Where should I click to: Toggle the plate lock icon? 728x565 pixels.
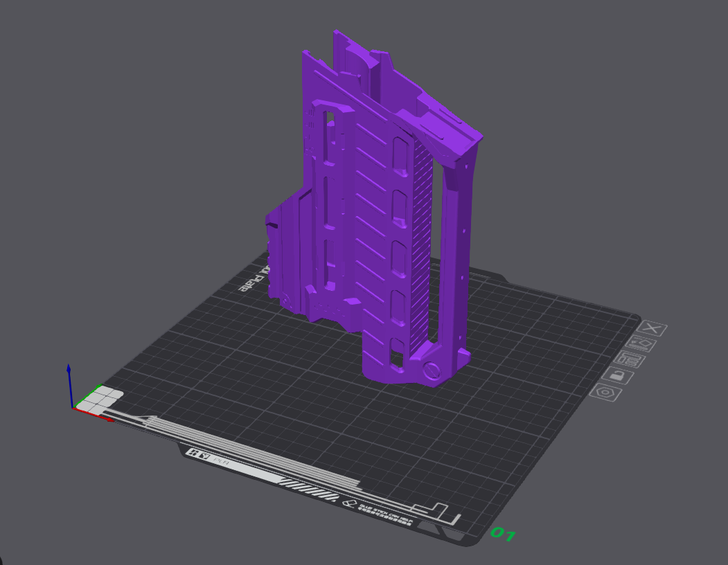pyautogui.click(x=617, y=375)
